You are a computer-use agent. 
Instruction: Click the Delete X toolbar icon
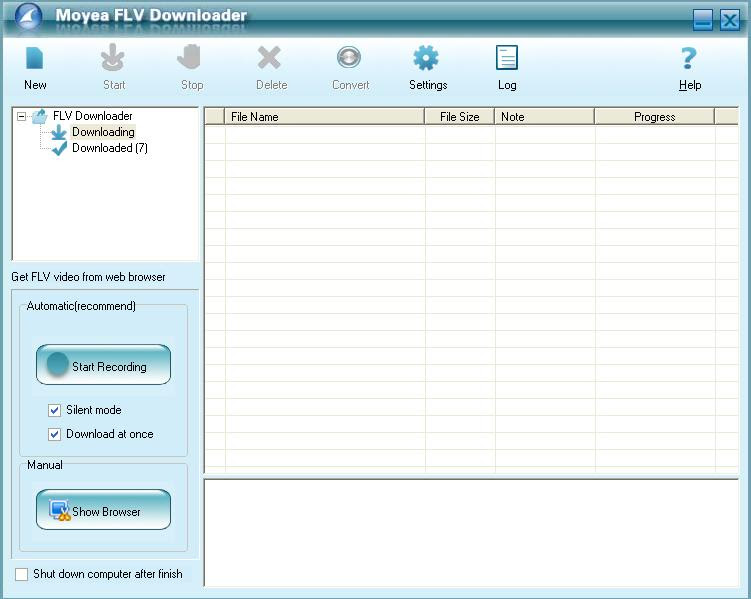(269, 58)
